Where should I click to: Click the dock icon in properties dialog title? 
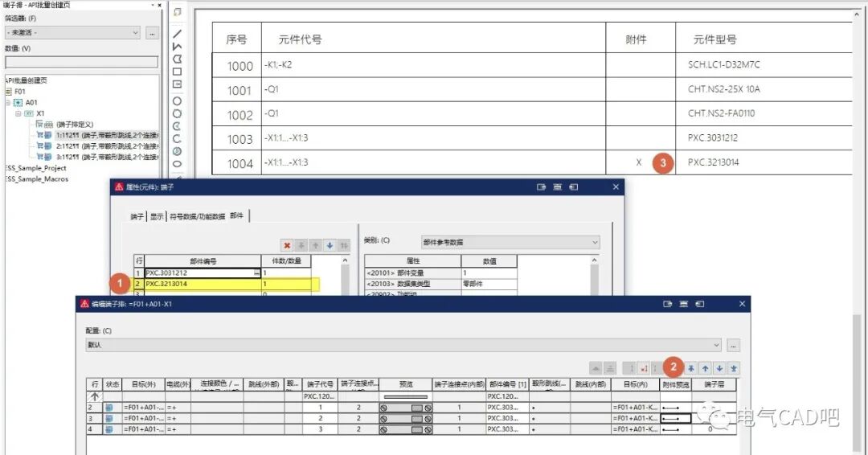[542, 187]
